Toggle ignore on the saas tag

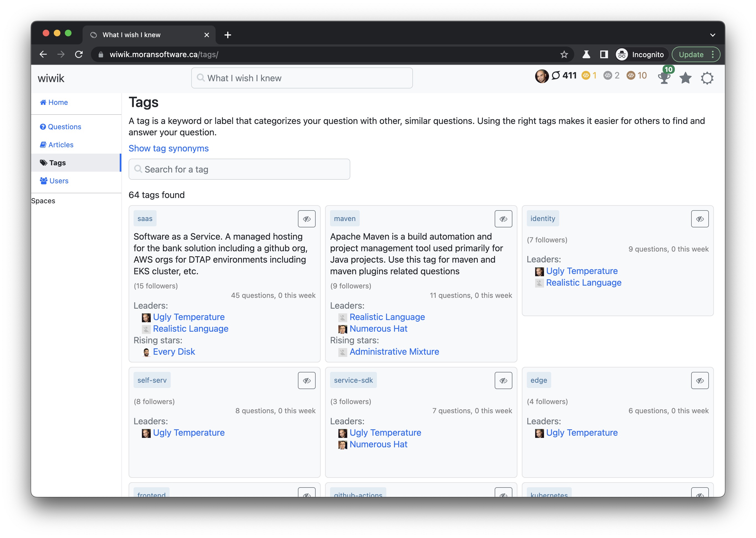pyautogui.click(x=307, y=219)
